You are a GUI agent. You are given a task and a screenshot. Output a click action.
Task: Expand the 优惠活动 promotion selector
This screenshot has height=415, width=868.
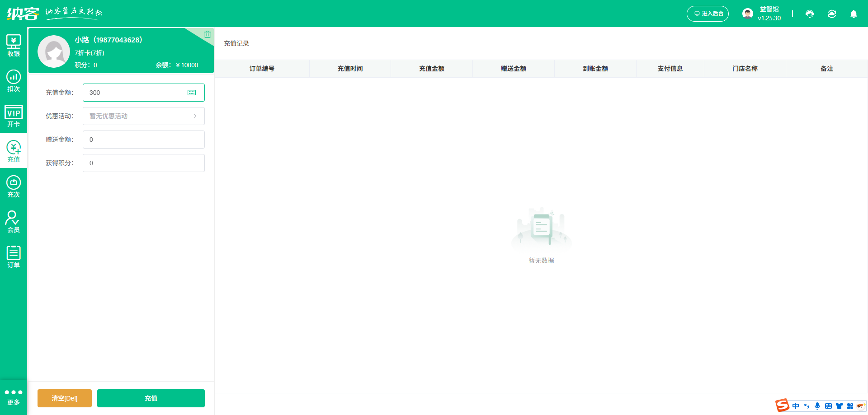tap(143, 116)
